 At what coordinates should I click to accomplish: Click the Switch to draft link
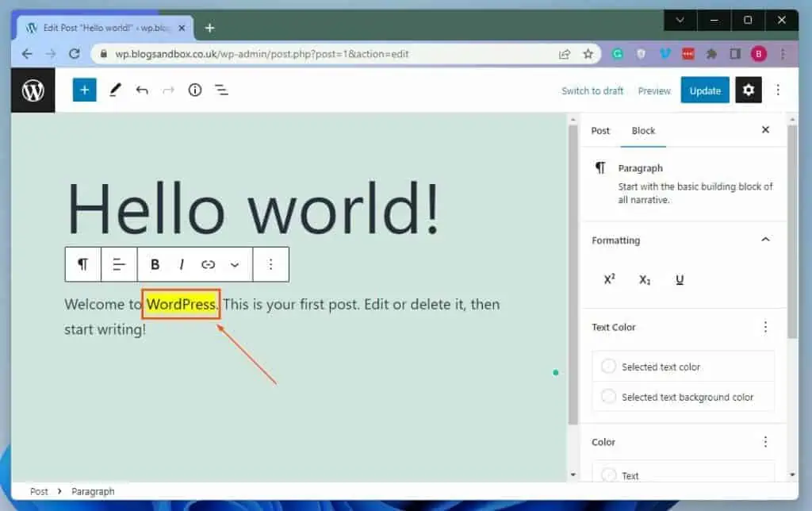[592, 90]
